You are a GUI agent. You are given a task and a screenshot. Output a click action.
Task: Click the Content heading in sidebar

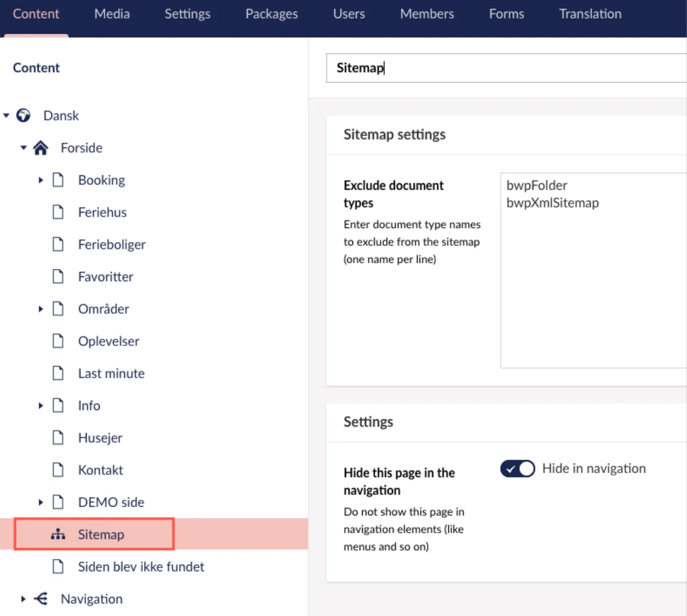(x=36, y=67)
